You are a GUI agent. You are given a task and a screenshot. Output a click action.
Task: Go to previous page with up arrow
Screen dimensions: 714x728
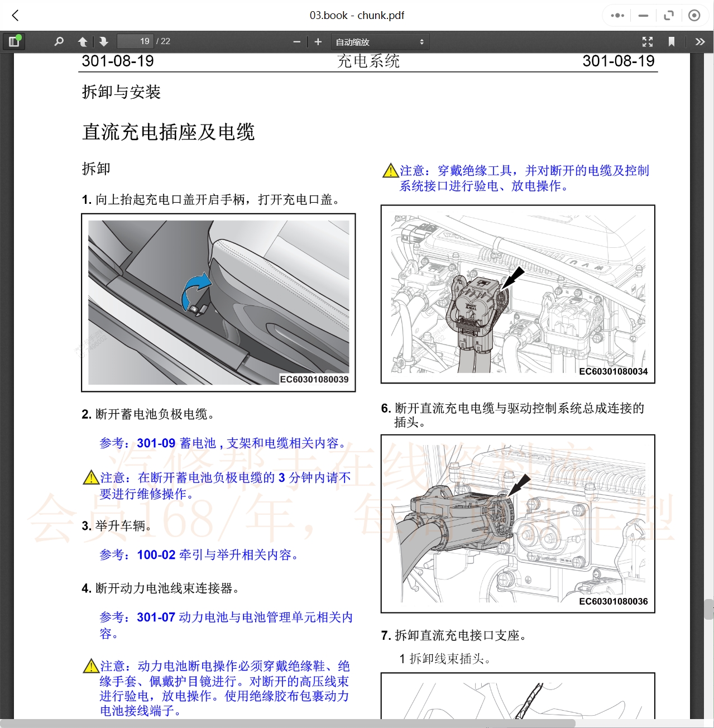point(82,41)
